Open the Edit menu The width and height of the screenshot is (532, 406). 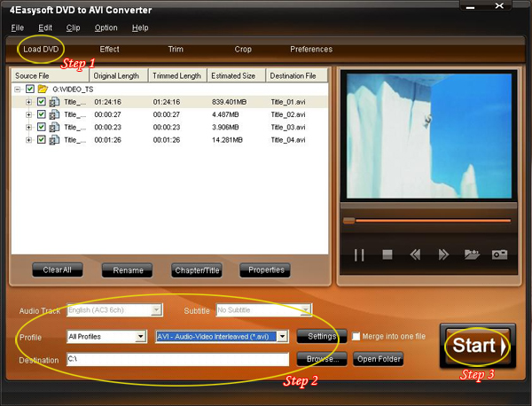tap(45, 27)
